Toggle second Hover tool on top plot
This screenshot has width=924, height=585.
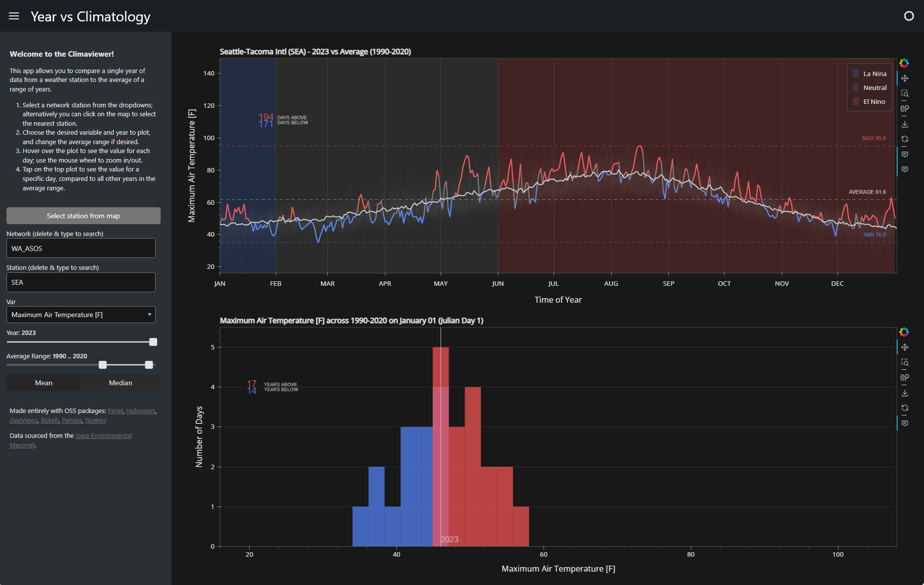tap(905, 169)
